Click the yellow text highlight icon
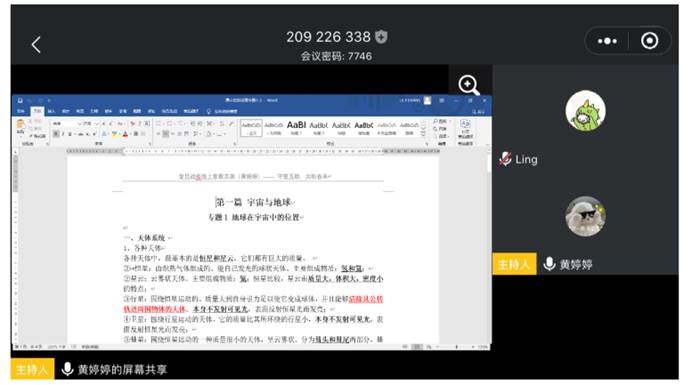Screen dimensions: 692x385 114,134
